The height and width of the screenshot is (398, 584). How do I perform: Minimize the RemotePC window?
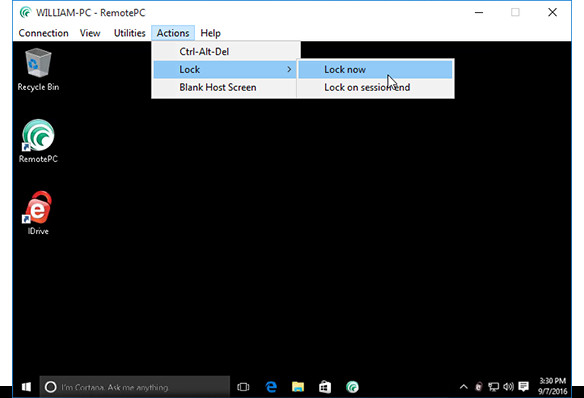[x=479, y=12]
